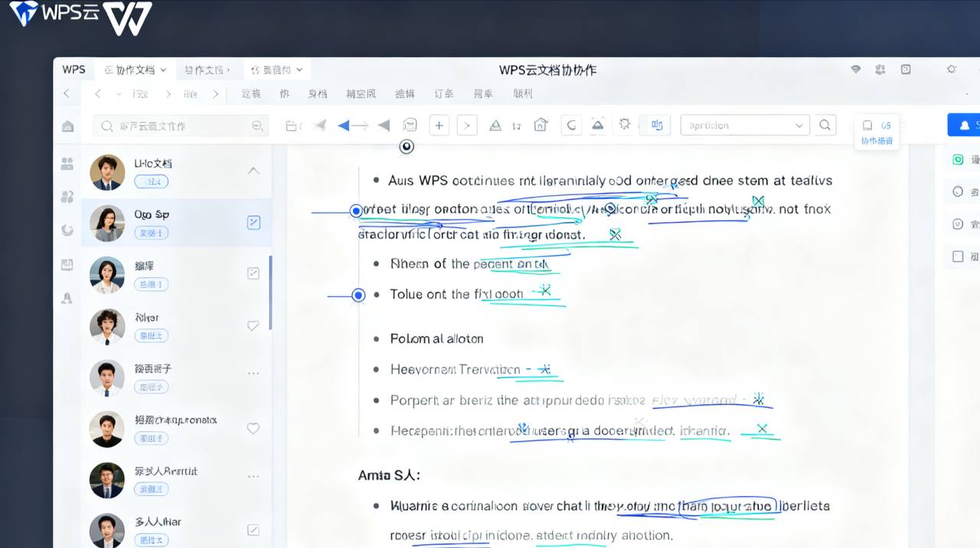Screen dimensions: 980x548
Task: Open the 协作插件 chat panel icon
Action: pos(877,130)
